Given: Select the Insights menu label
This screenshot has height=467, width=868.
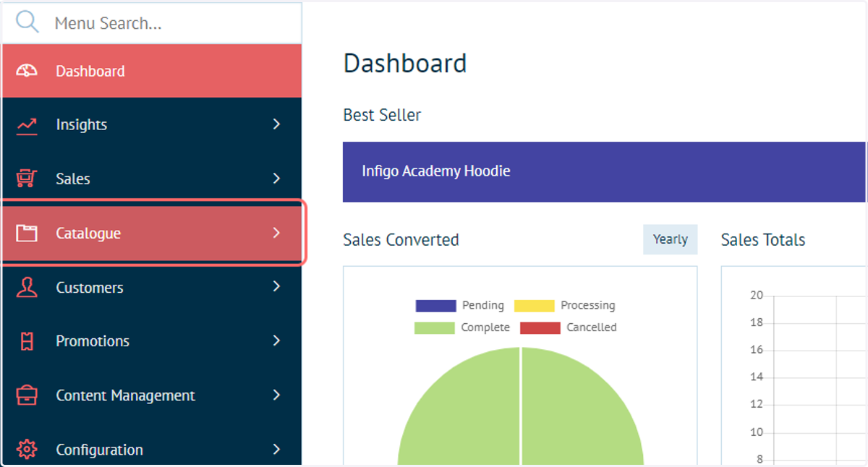Looking at the screenshot, I should (81, 124).
